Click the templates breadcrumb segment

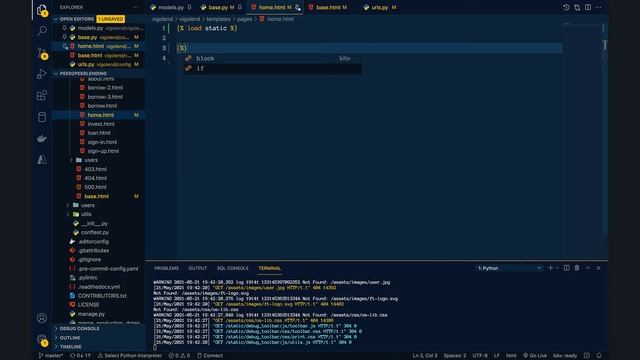tap(218, 19)
